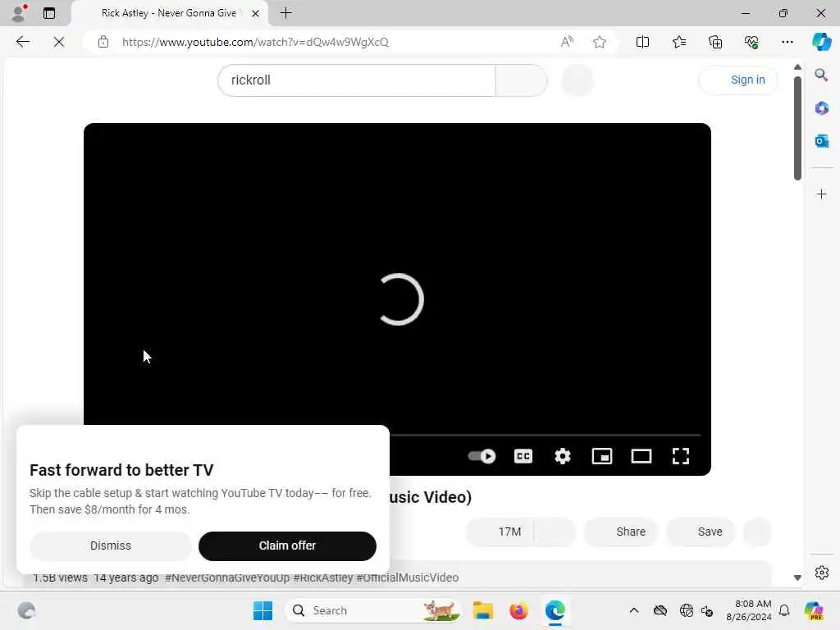Click the Claim offer button
The image size is (840, 630).
click(x=287, y=546)
